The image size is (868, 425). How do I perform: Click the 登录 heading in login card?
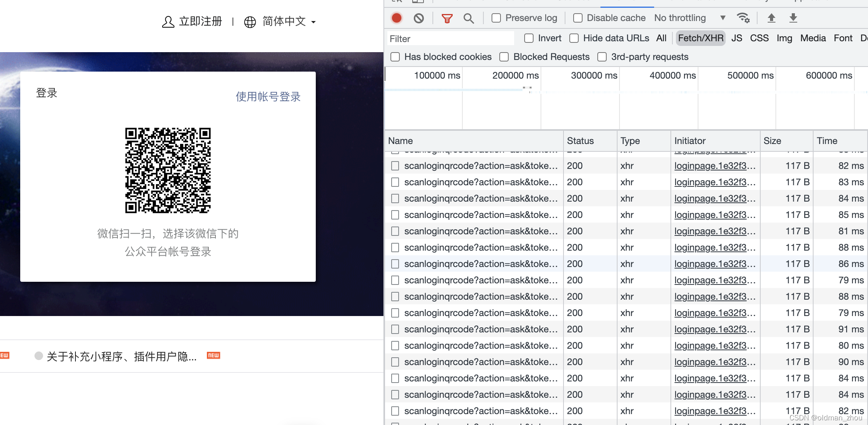[47, 93]
